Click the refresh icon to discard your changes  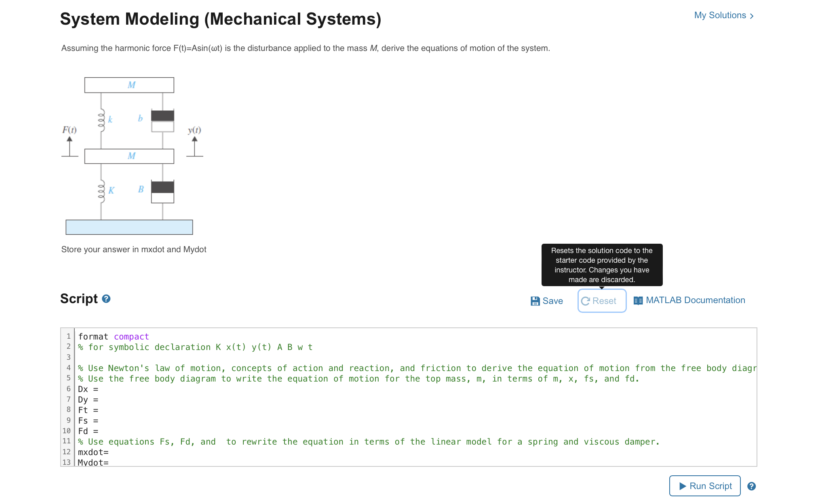click(x=585, y=301)
